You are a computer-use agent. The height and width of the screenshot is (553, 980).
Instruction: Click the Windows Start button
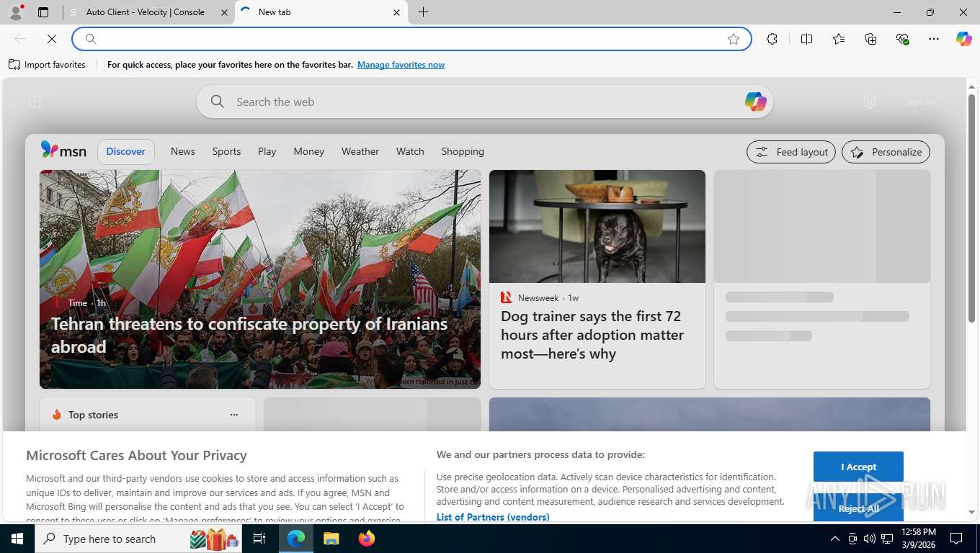[x=17, y=539]
